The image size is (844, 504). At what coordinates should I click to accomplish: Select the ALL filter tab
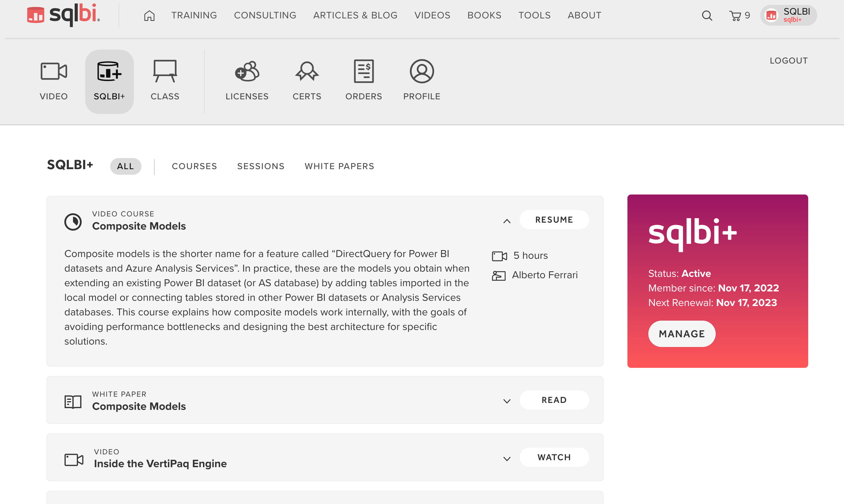click(126, 166)
